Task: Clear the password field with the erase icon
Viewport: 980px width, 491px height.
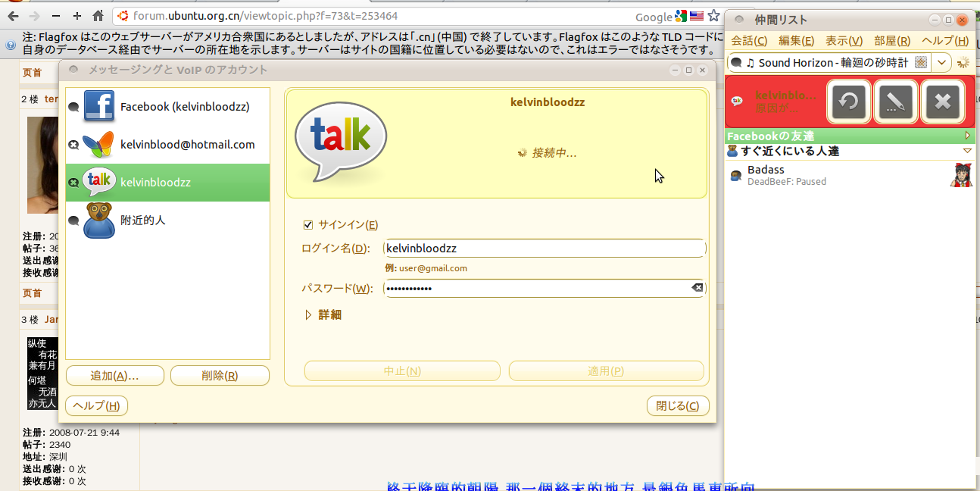Action: click(697, 288)
